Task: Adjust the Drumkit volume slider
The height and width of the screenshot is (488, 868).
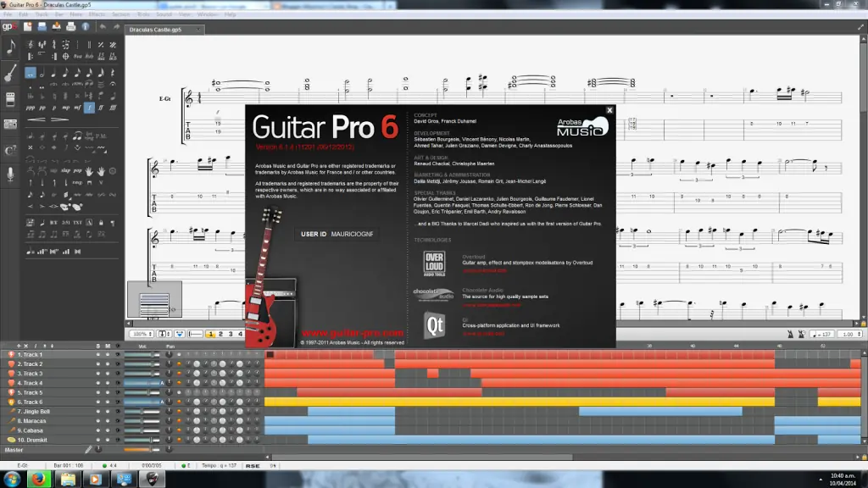Action: tap(142, 440)
